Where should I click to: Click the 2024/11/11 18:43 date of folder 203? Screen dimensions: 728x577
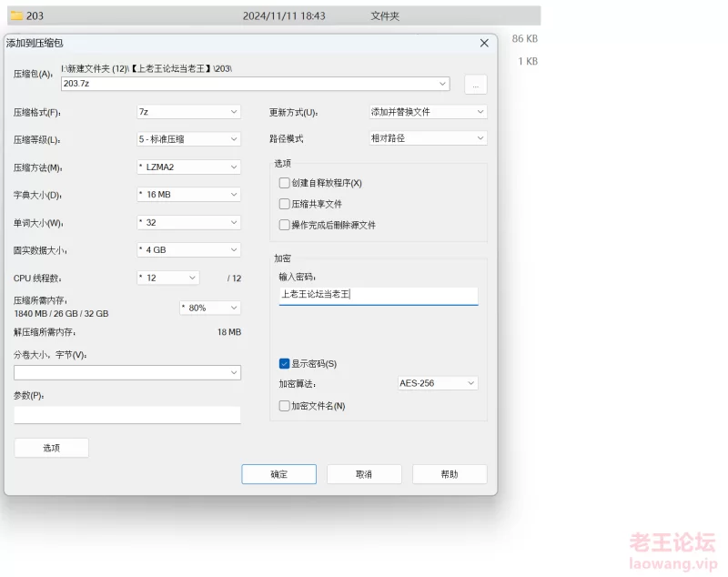click(284, 15)
